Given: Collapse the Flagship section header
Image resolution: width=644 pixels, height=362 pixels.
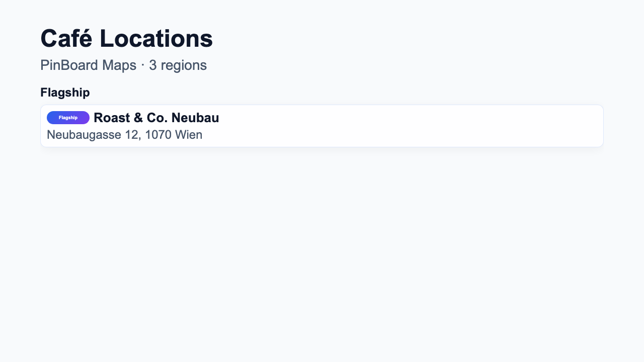Looking at the screenshot, I should [x=65, y=93].
